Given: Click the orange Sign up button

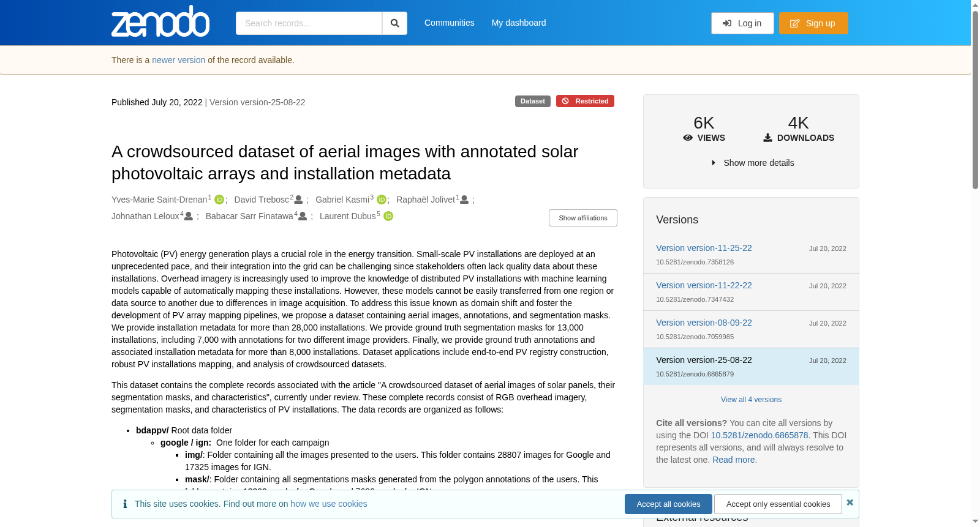Looking at the screenshot, I should tap(813, 23).
